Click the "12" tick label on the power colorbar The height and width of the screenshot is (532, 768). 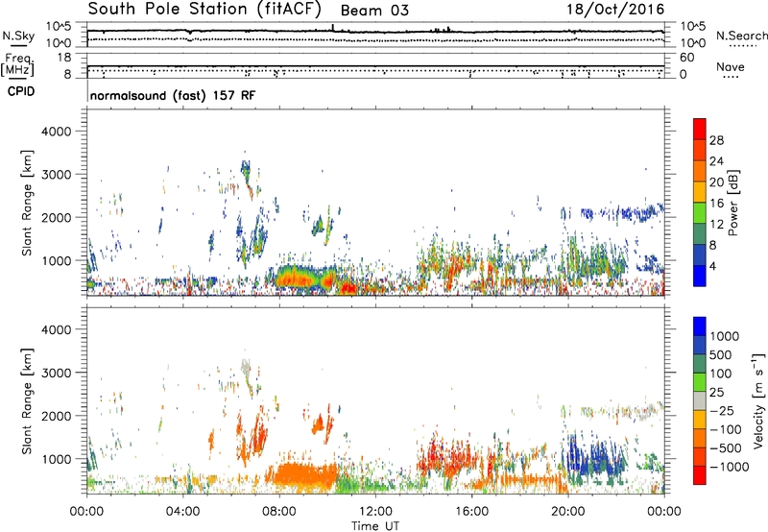[x=716, y=225]
